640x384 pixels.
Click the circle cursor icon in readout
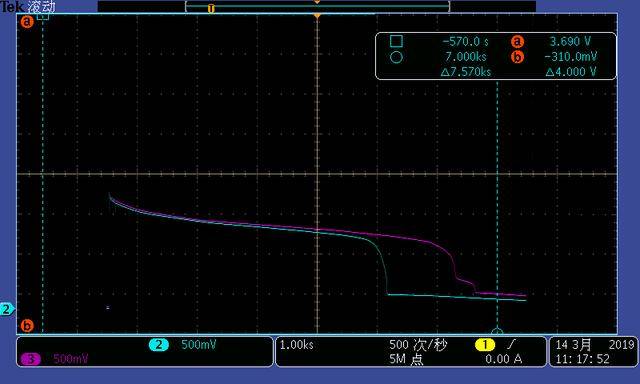(x=396, y=57)
